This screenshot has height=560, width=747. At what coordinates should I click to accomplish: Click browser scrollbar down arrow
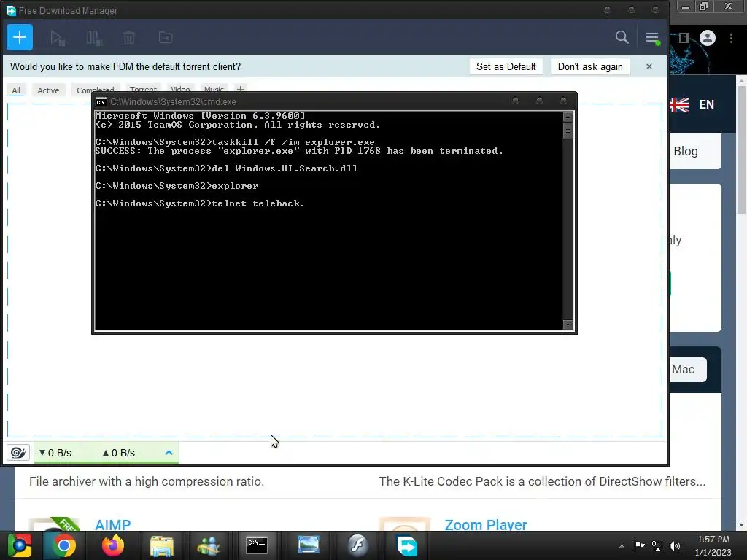[x=741, y=525]
